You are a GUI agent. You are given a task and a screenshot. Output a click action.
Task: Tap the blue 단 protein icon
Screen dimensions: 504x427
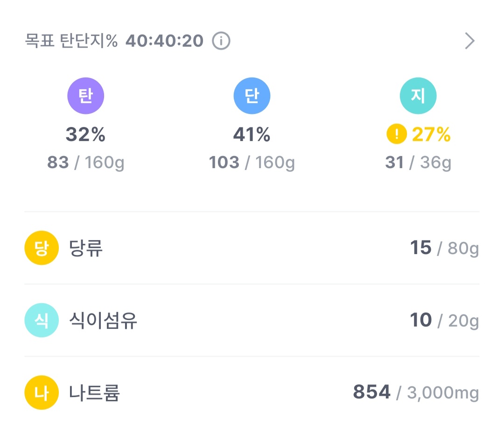pyautogui.click(x=252, y=96)
